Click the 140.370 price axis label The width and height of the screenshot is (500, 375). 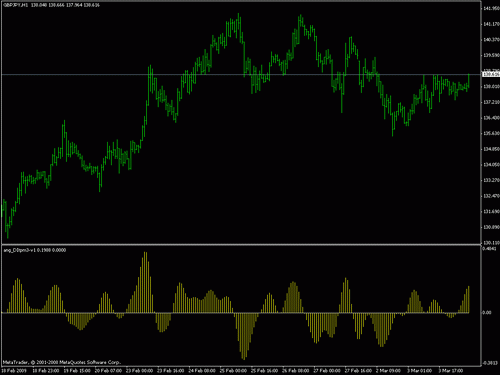(x=491, y=40)
